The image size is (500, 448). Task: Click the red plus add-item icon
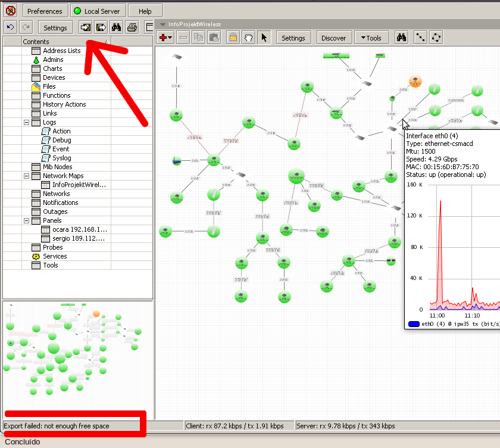165,38
